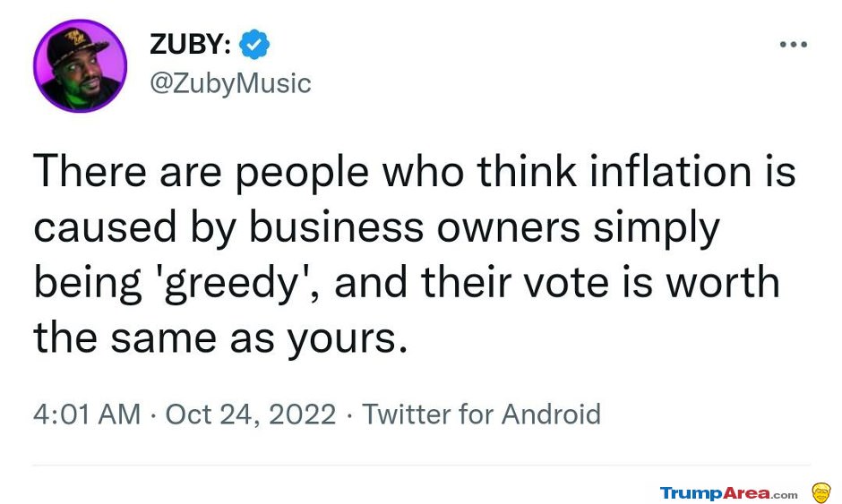Open the @ZubyMusic handle link
This screenshot has width=842, height=504.
pos(230,83)
